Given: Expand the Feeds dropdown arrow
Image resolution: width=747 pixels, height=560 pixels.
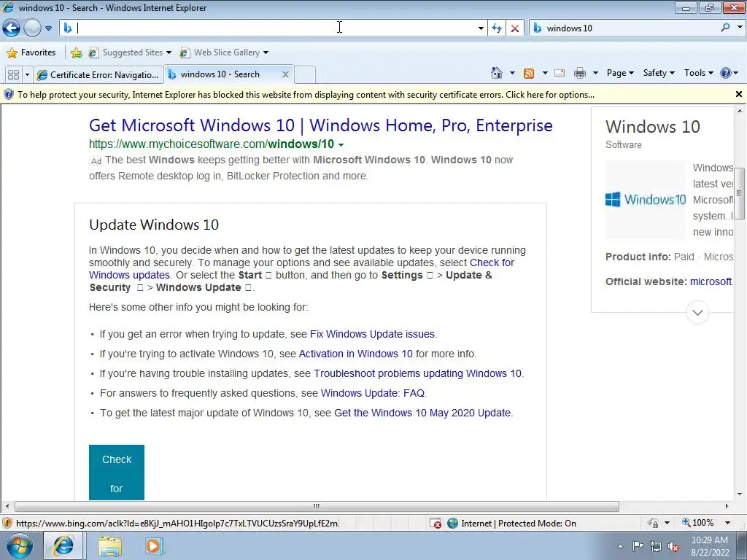Looking at the screenshot, I should (545, 73).
